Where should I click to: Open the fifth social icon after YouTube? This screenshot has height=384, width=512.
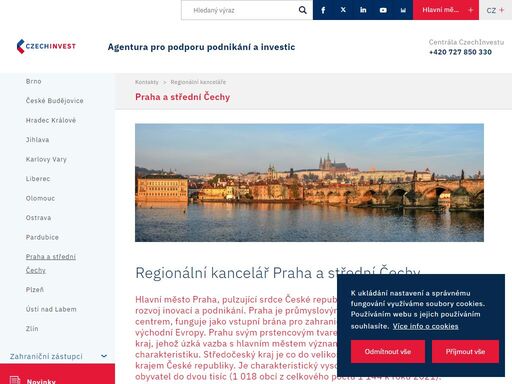click(x=403, y=10)
